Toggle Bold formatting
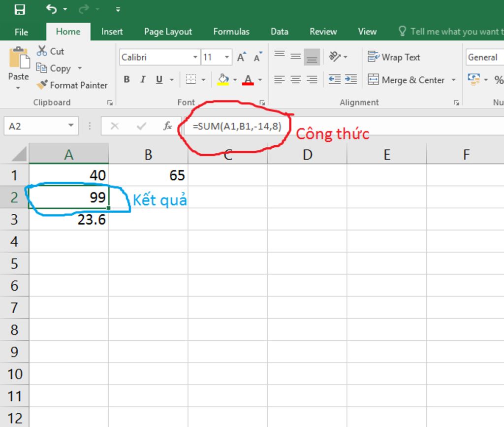The width and height of the screenshot is (504, 427). 126,79
